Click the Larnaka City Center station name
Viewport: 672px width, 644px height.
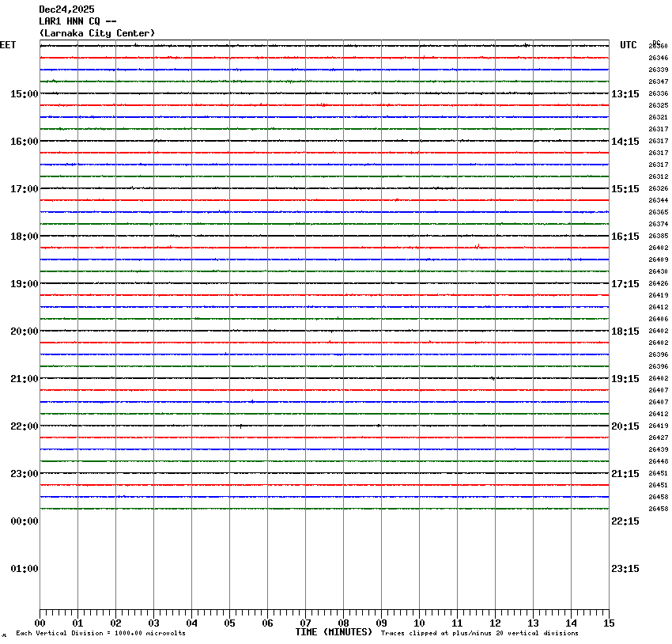click(x=97, y=33)
